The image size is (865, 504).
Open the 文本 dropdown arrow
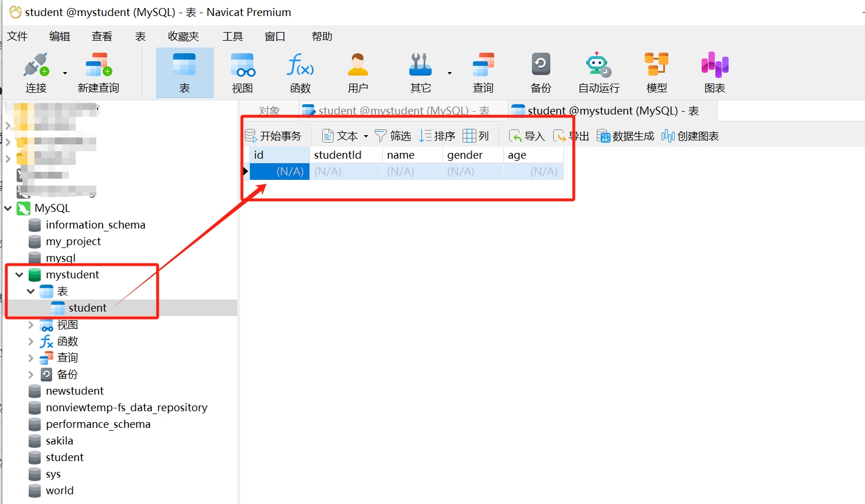366,136
